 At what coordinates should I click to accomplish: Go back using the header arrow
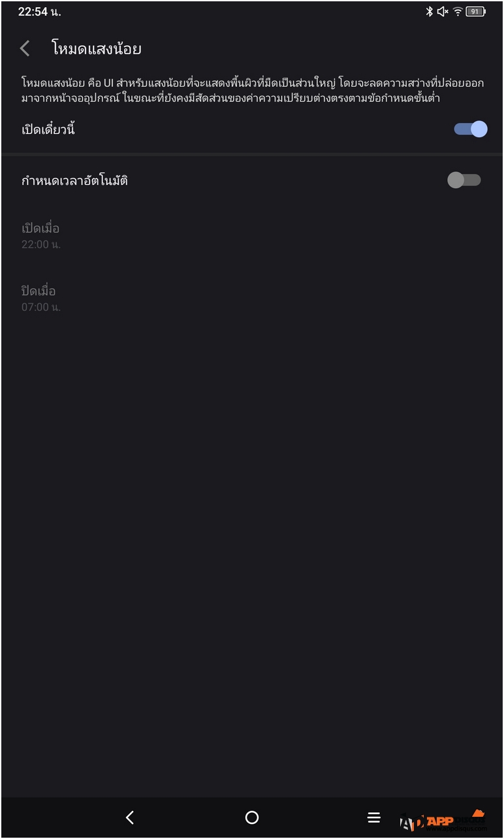pyautogui.click(x=25, y=48)
